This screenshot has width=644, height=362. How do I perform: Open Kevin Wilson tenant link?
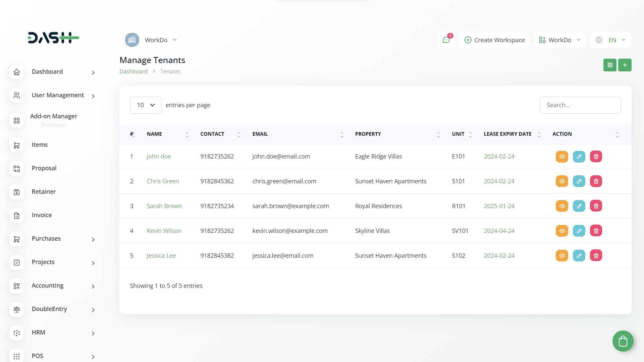tap(164, 231)
